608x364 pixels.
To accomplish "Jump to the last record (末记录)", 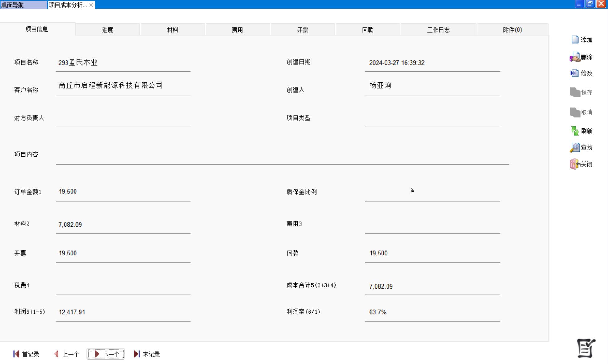I will point(147,354).
